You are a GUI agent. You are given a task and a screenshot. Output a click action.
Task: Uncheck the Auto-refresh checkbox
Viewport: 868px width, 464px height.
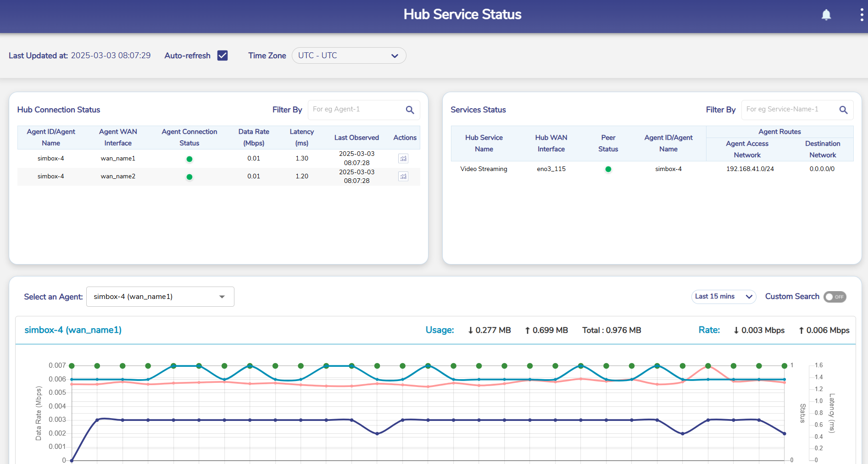click(223, 55)
